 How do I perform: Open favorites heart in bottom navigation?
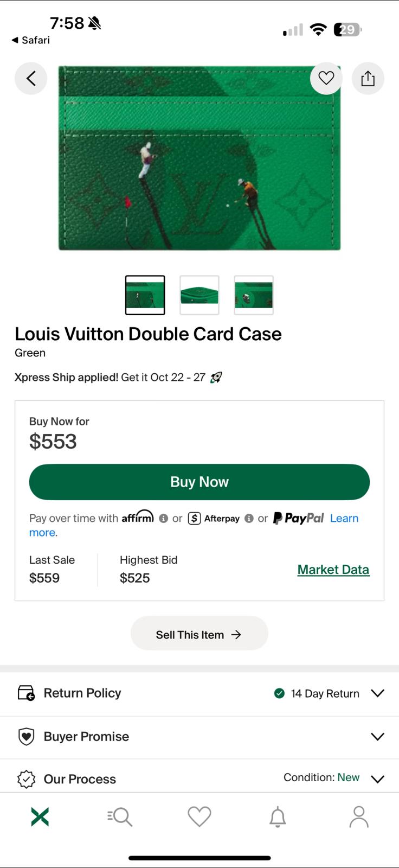point(200,816)
